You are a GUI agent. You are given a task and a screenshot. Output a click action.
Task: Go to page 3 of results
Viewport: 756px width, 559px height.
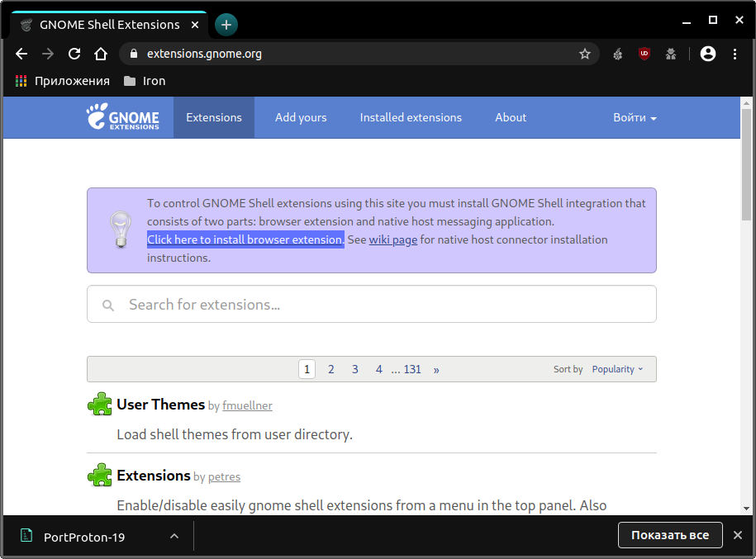click(x=355, y=369)
